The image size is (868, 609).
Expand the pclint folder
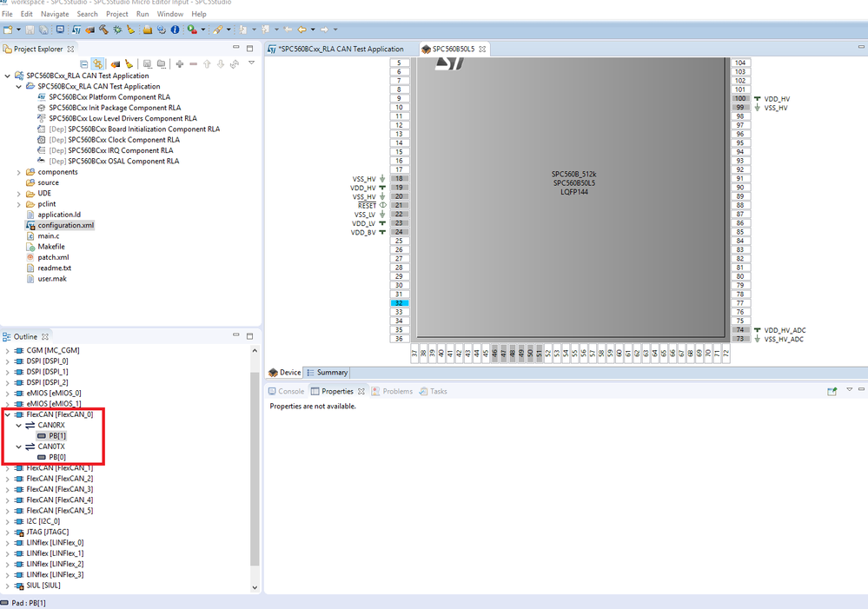19,204
